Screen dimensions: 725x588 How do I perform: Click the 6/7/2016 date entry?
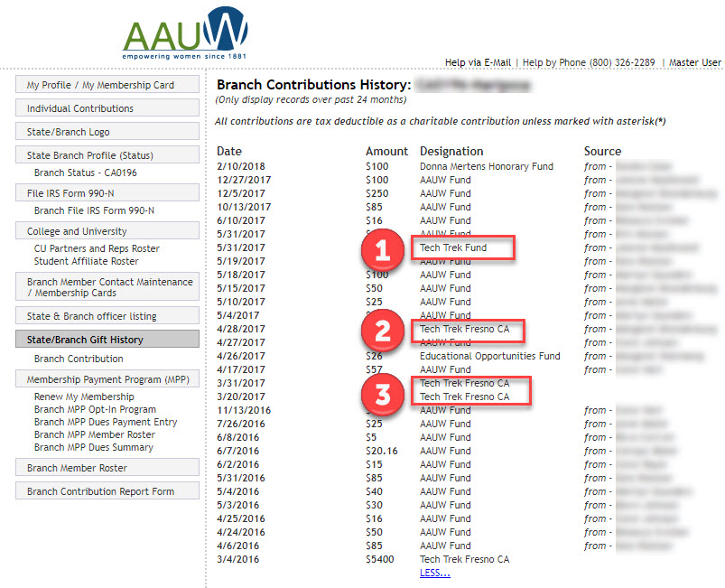pos(237,451)
